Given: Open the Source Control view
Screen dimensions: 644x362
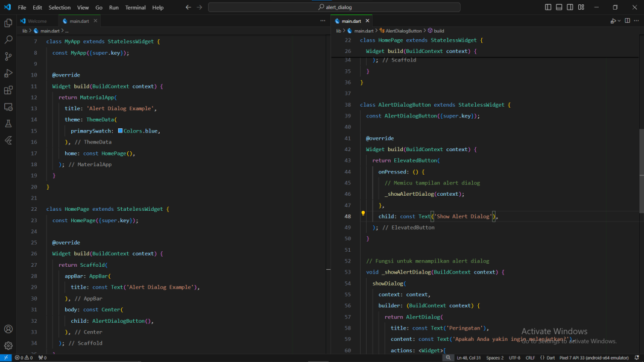Looking at the screenshot, I should tap(8, 57).
